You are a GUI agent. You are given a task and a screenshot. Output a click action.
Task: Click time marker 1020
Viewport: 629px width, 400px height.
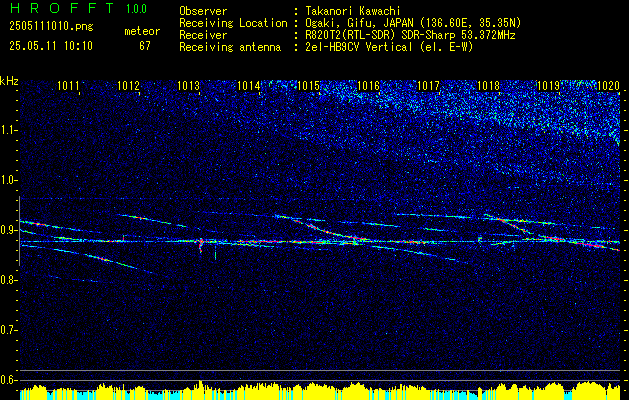[608, 85]
